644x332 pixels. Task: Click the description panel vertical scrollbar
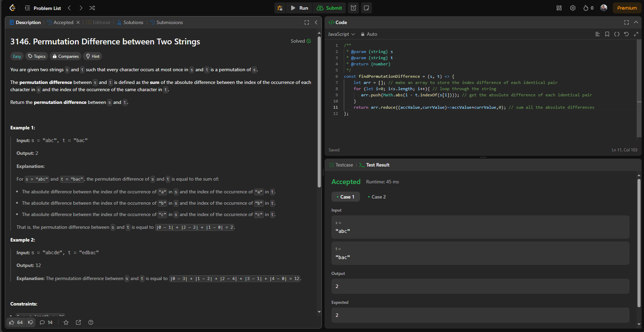(319, 112)
